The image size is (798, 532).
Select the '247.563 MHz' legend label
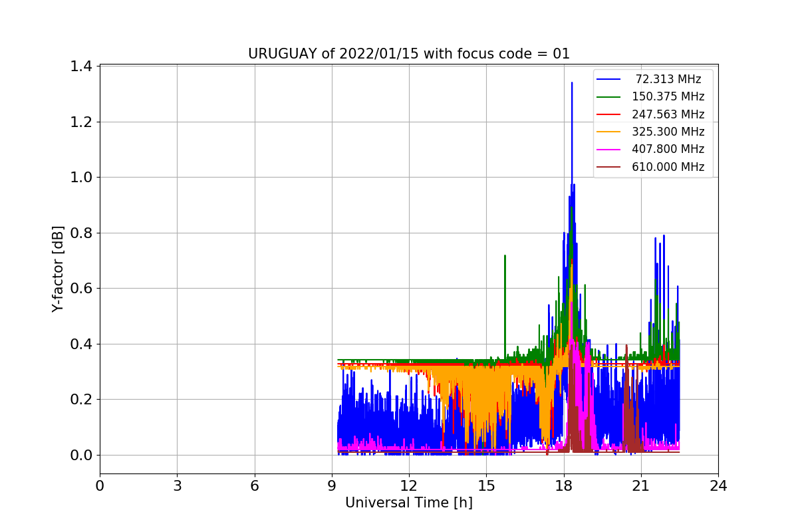coord(668,114)
